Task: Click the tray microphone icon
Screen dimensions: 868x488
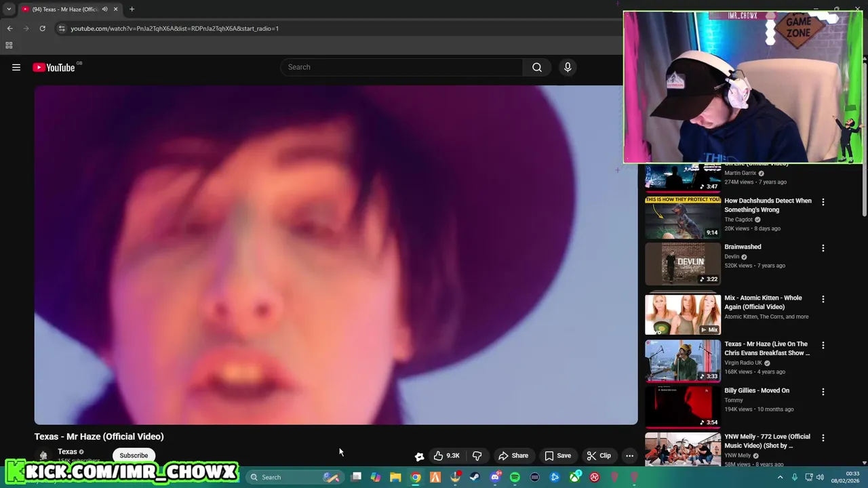Action: point(795,477)
